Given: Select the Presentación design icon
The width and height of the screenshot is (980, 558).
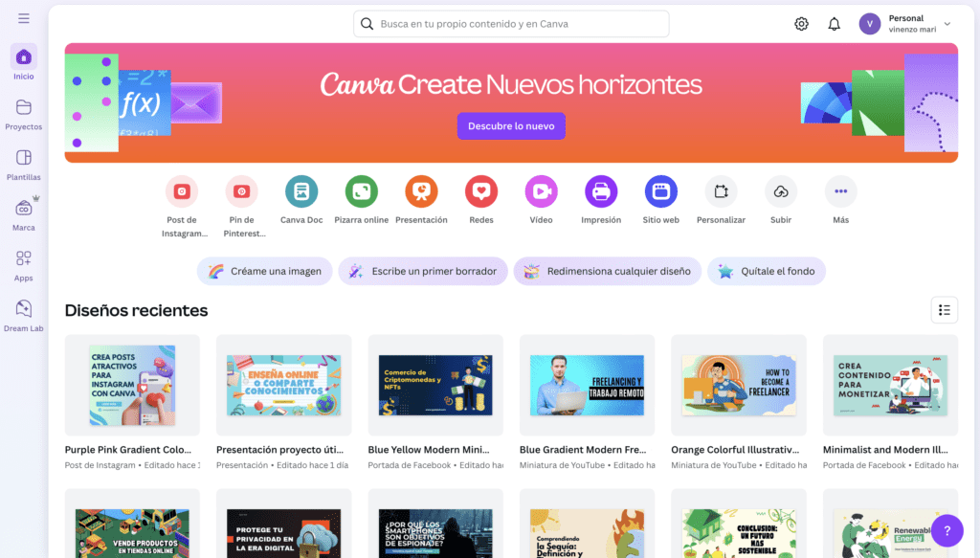Looking at the screenshot, I should pos(421,191).
